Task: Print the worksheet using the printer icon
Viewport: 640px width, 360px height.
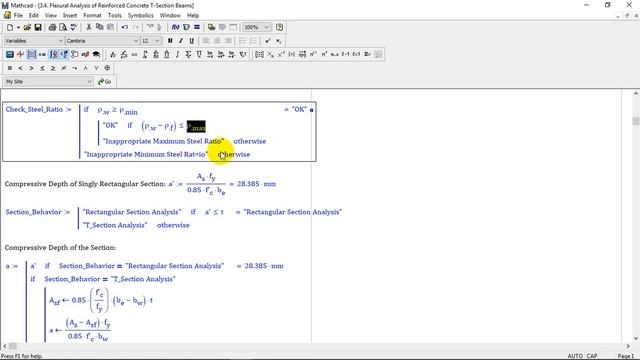Action: coord(52,27)
